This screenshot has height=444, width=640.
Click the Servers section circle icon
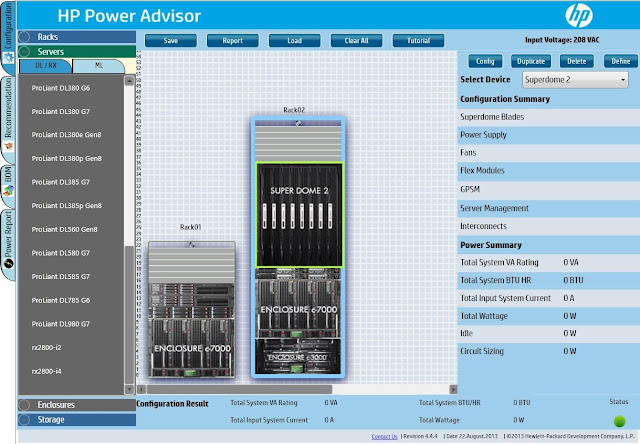coord(24,51)
